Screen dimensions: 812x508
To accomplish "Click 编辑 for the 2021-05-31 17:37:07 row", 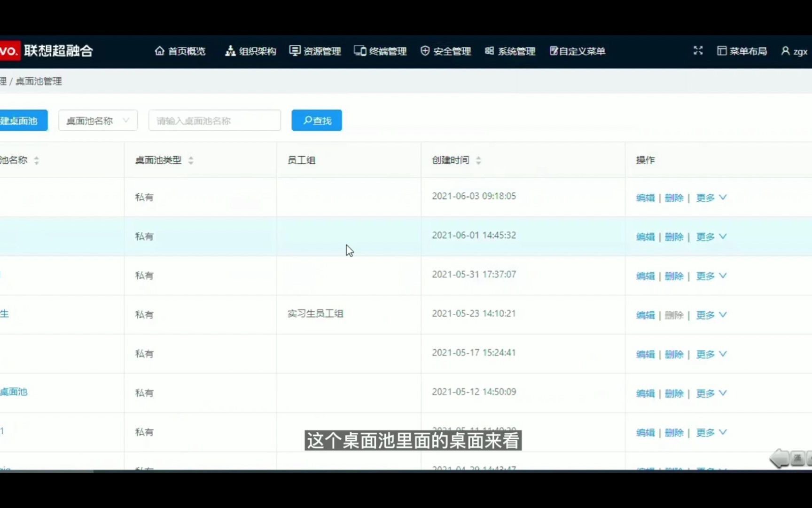I will click(645, 276).
